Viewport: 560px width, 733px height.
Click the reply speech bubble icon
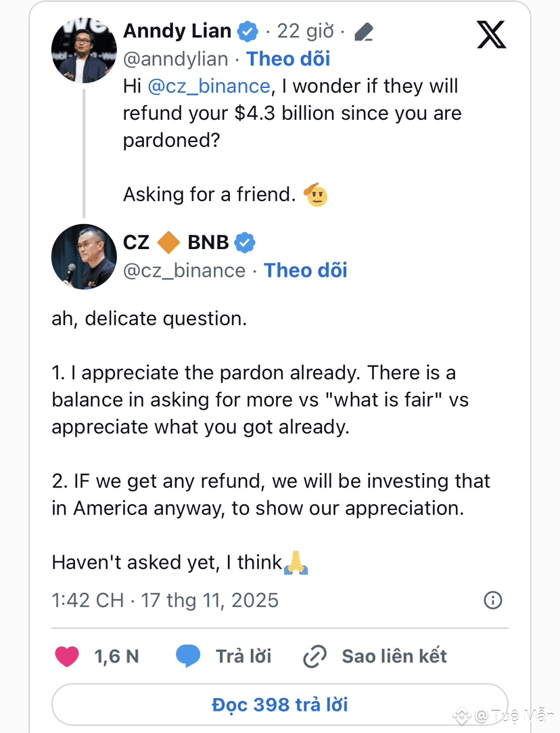188,656
